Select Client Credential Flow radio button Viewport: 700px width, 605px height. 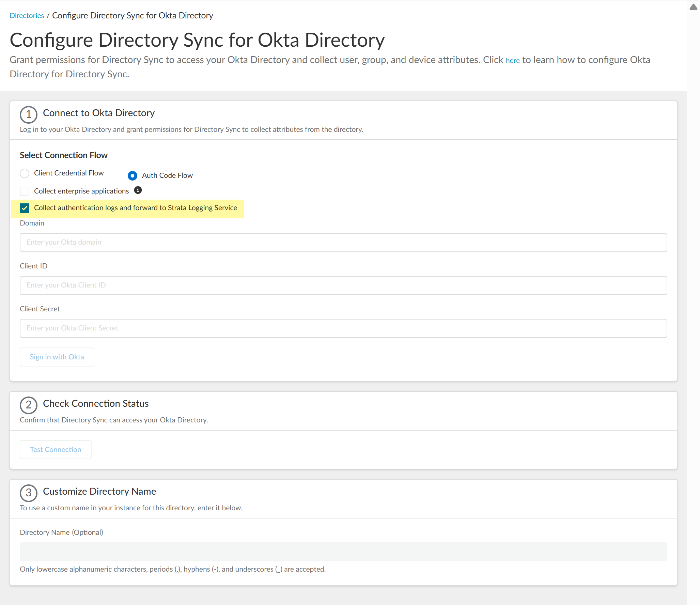[25, 173]
